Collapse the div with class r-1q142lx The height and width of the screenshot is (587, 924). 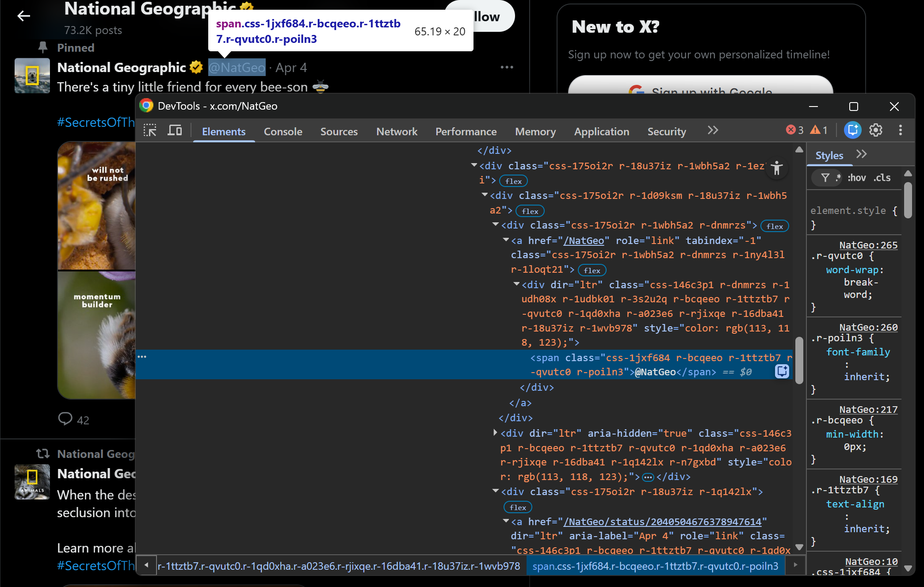[496, 491]
